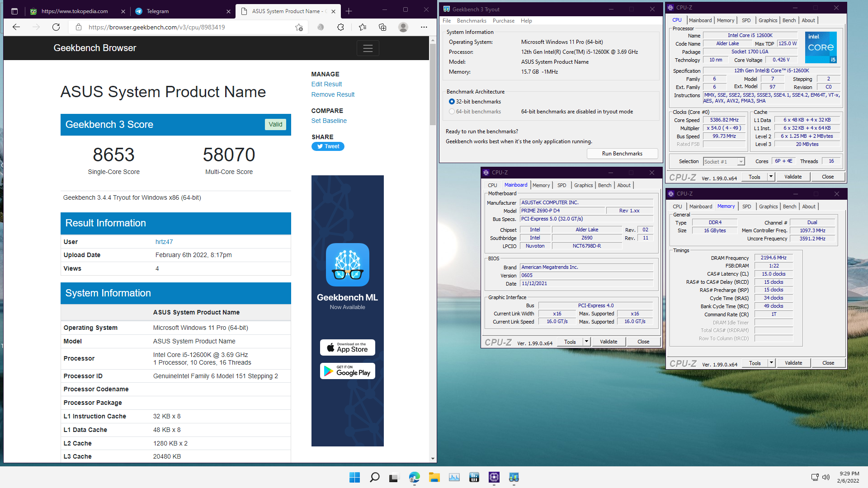
Task: Click Run Benchmarks button
Action: coord(622,154)
